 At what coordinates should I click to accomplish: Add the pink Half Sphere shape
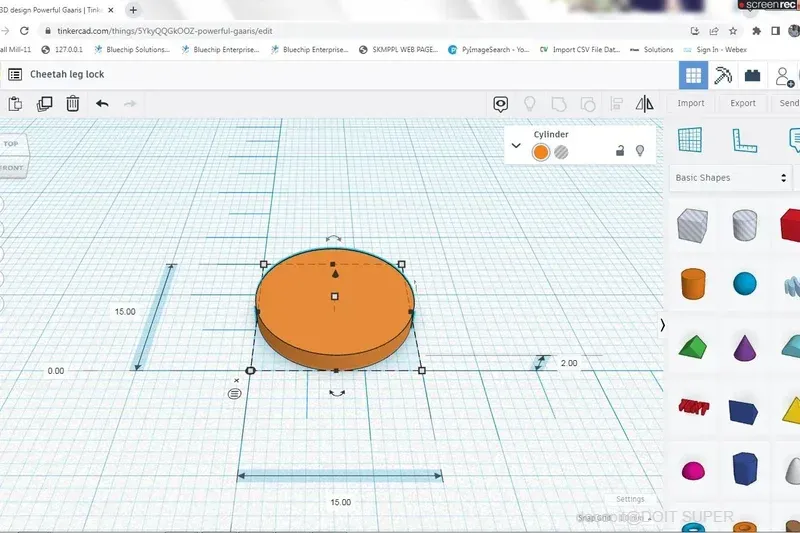click(x=693, y=471)
